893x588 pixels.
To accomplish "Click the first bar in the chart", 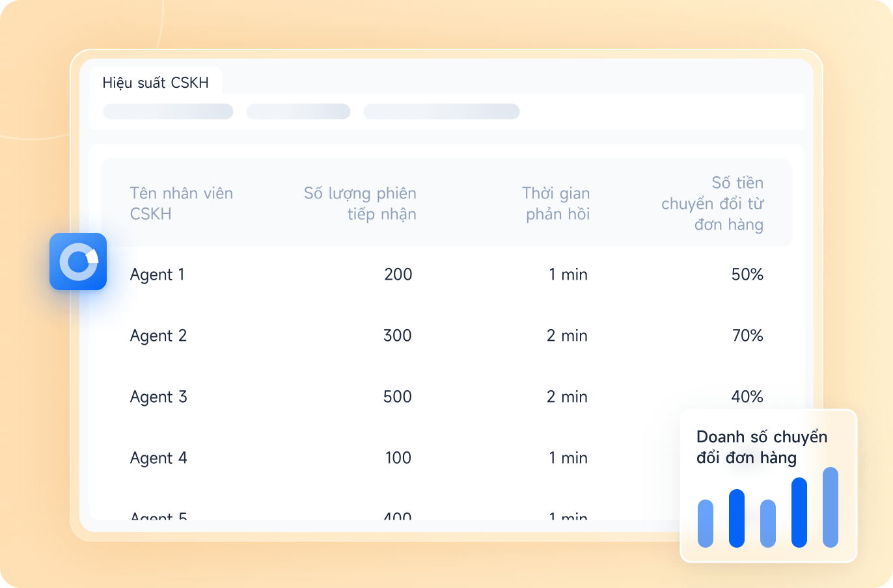I will [x=706, y=523].
